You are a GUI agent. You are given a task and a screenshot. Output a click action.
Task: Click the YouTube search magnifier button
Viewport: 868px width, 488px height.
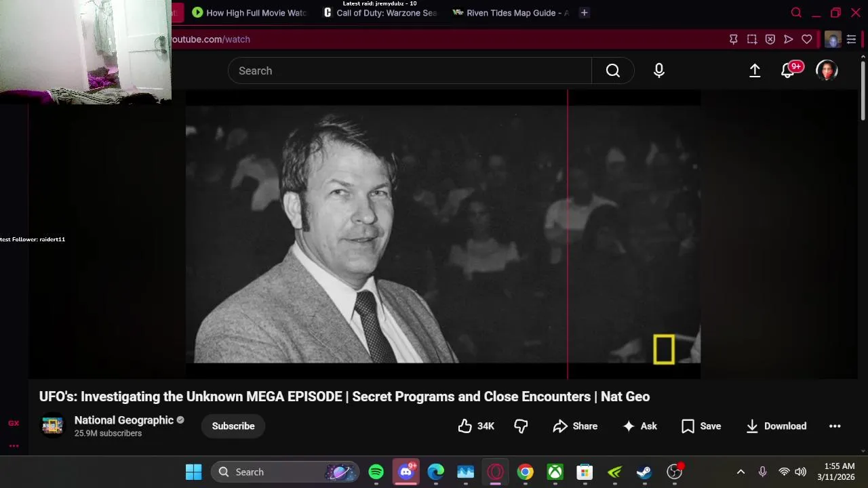point(612,70)
